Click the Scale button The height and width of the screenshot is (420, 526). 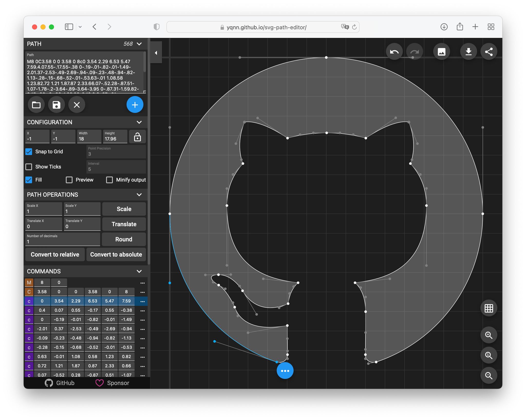pyautogui.click(x=124, y=209)
